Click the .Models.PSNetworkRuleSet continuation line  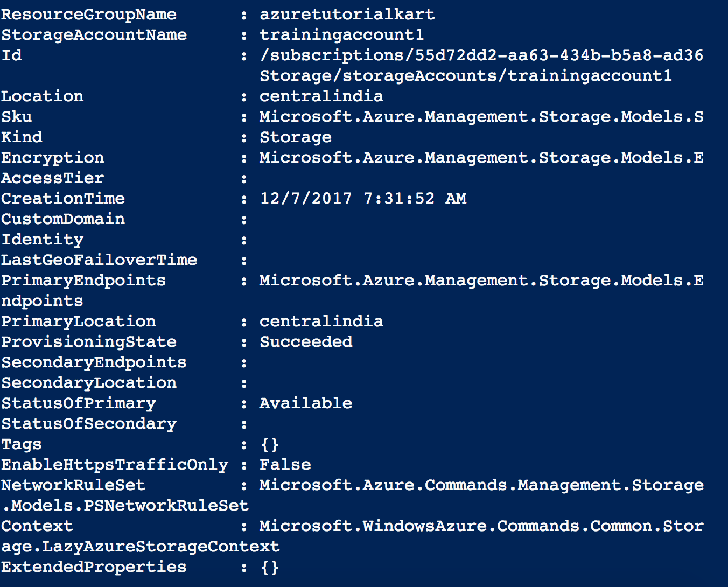(x=125, y=506)
